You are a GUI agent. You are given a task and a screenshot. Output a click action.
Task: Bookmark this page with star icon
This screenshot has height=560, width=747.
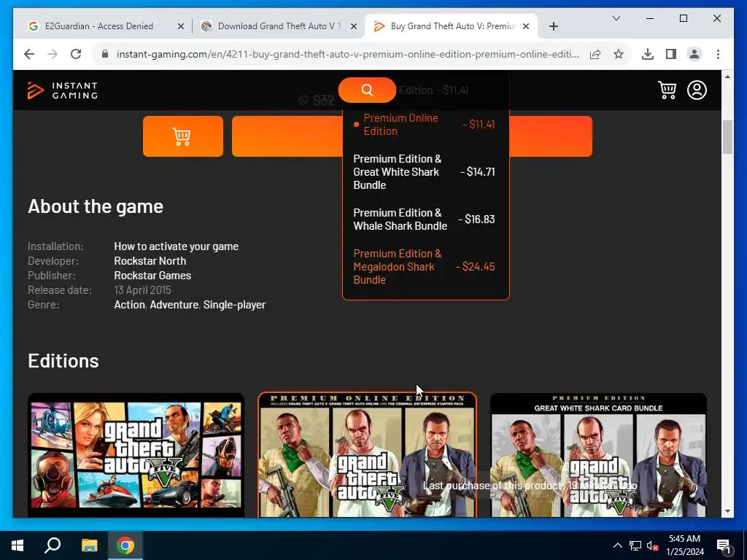(x=619, y=54)
